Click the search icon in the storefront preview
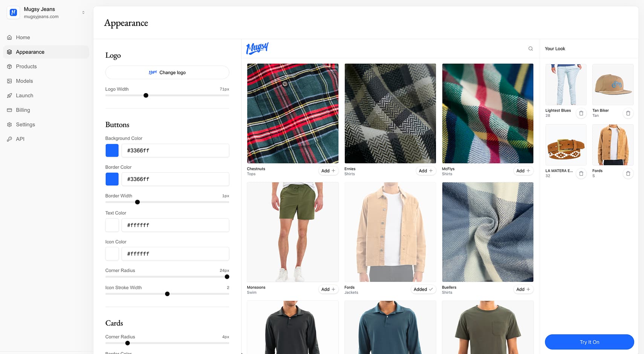Screen dimensions: 644x354 point(531,48)
